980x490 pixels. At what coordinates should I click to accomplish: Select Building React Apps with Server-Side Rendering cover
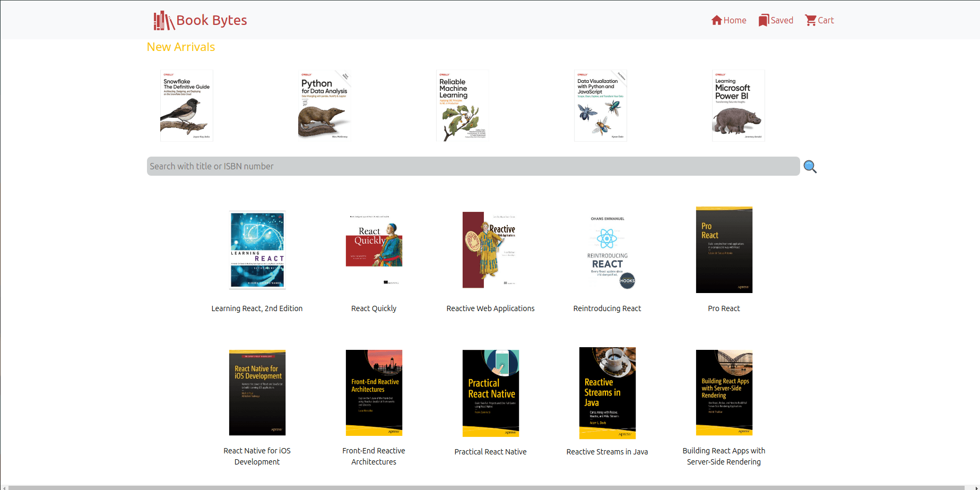coord(724,393)
